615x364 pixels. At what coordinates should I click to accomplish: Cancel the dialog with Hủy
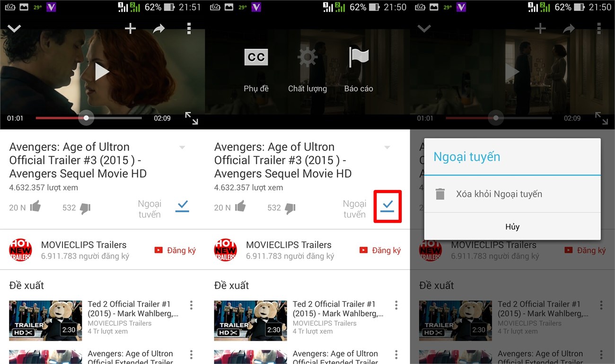(512, 227)
